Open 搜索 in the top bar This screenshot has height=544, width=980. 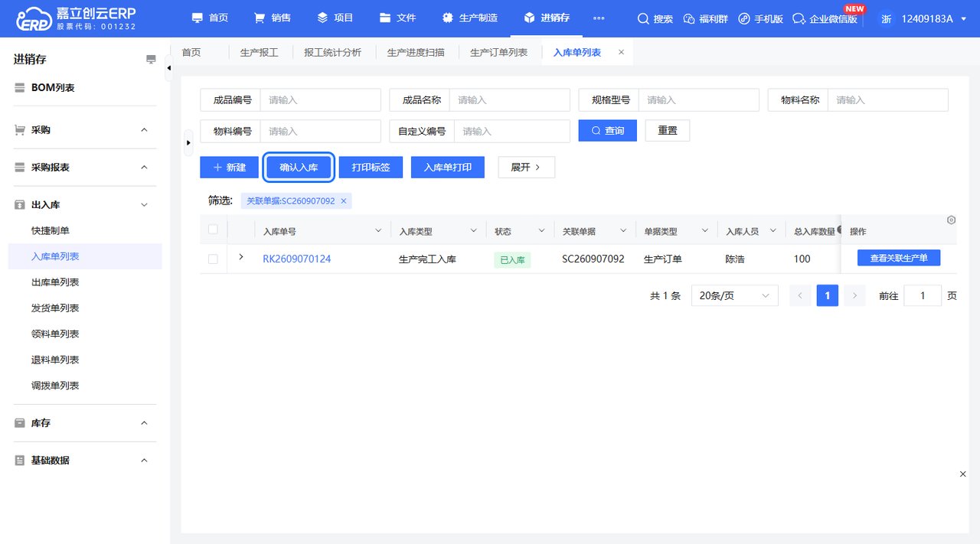tap(655, 18)
